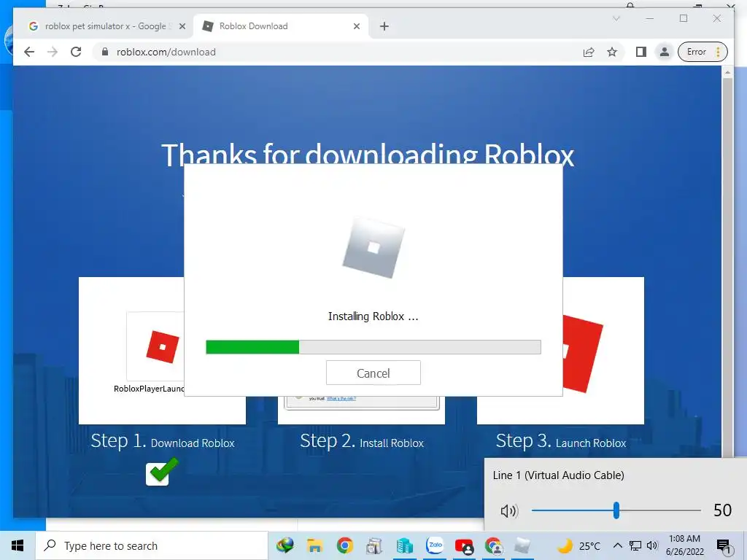Open the clock showing 1:08 AM
The image size is (747, 560).
684,545
